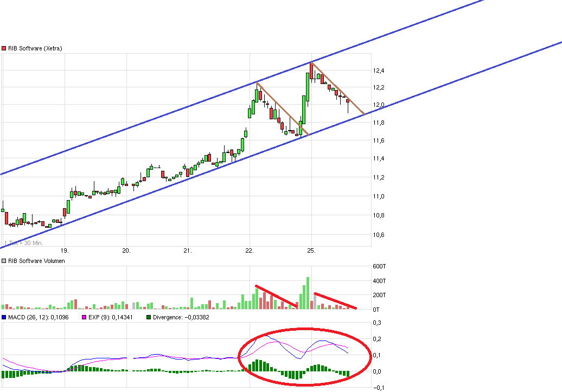
Task: Click the tallest green volume bar
Action: click(308, 293)
